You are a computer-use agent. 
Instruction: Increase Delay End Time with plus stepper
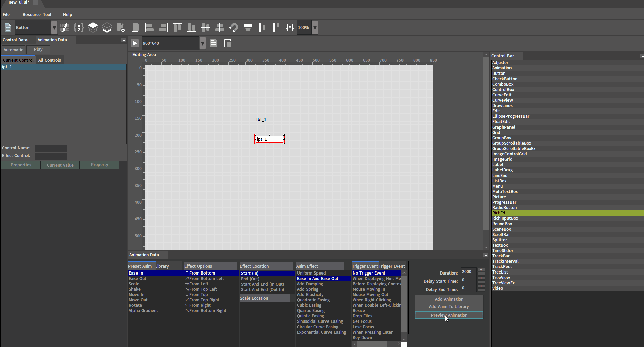pyautogui.click(x=481, y=286)
